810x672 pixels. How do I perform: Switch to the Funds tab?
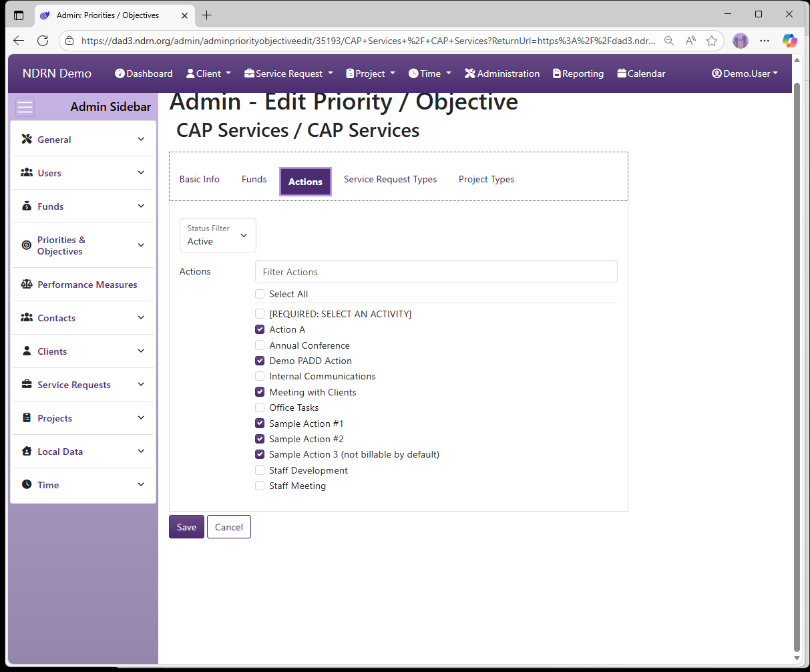coord(254,179)
